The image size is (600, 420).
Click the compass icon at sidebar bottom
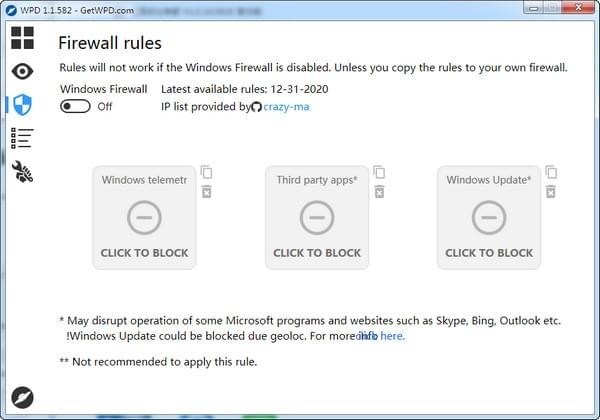pos(22,397)
